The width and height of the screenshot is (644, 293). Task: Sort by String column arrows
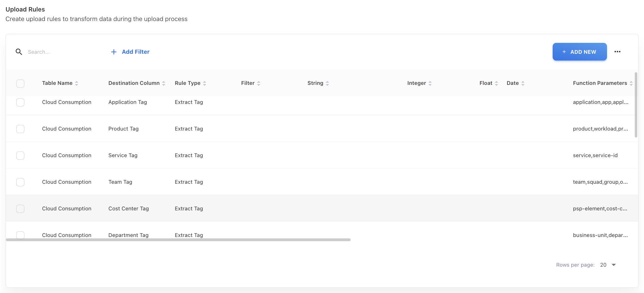[327, 83]
